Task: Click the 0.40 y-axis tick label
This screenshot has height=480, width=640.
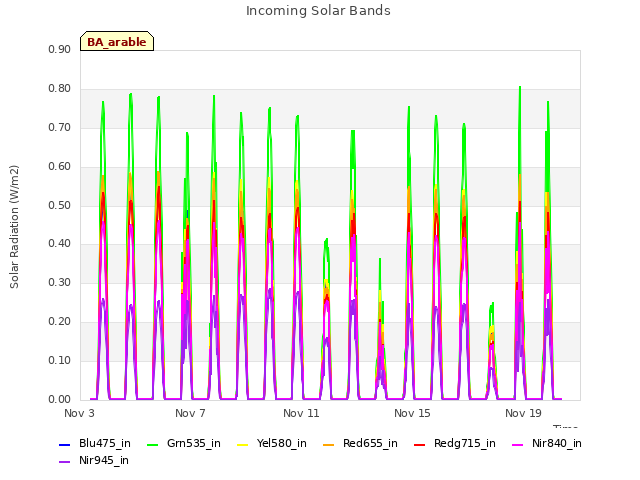Action: [x=60, y=244]
